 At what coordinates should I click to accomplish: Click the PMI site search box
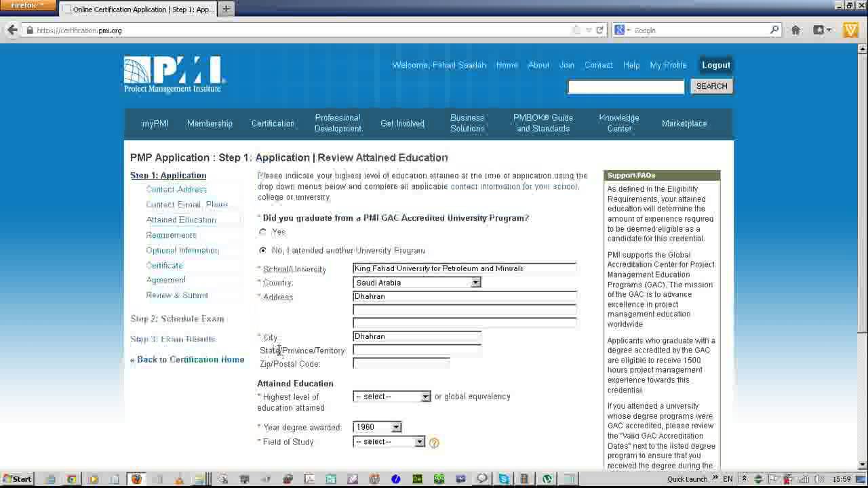point(626,86)
